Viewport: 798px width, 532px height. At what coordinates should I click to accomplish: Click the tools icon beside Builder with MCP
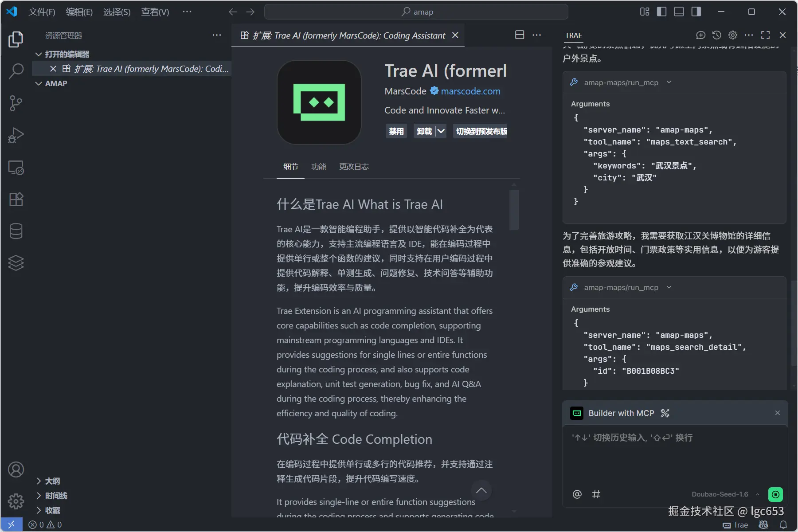point(665,413)
